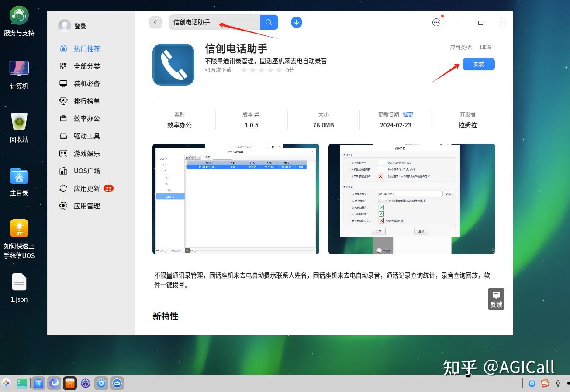The image size is (570, 392).
Task: Click the version switch arrows beside 版本
Action: coord(257,114)
